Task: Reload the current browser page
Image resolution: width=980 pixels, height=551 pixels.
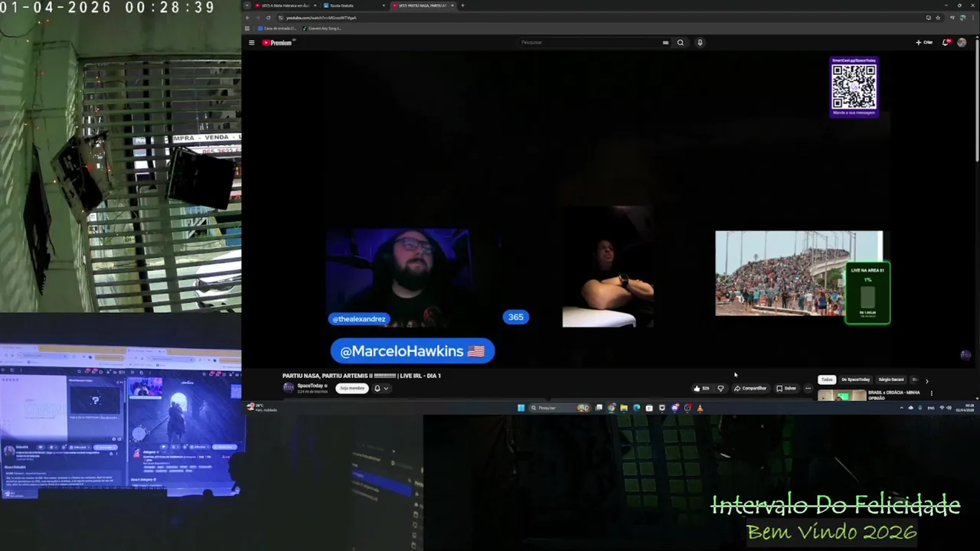Action: click(268, 18)
